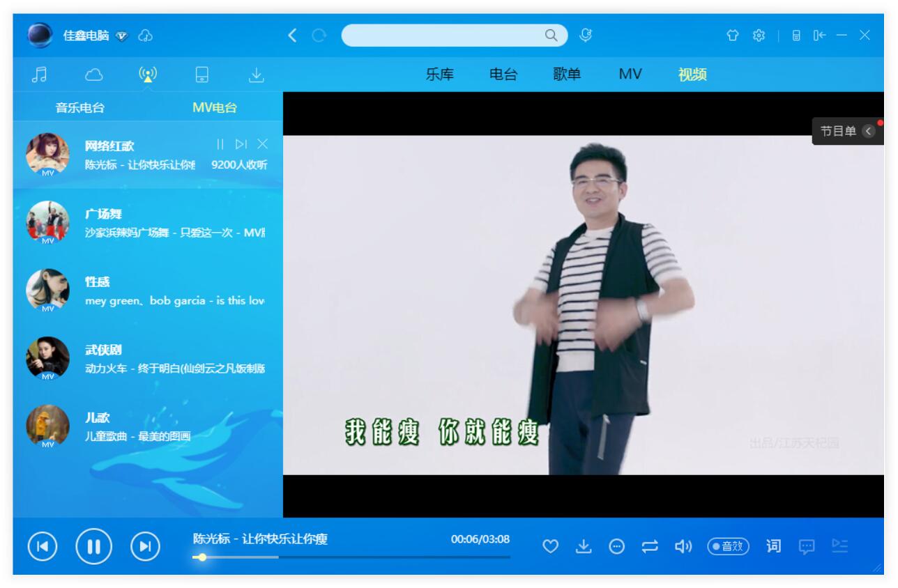This screenshot has width=898, height=588.
Task: Download the current song from bottom bar
Action: (x=583, y=547)
